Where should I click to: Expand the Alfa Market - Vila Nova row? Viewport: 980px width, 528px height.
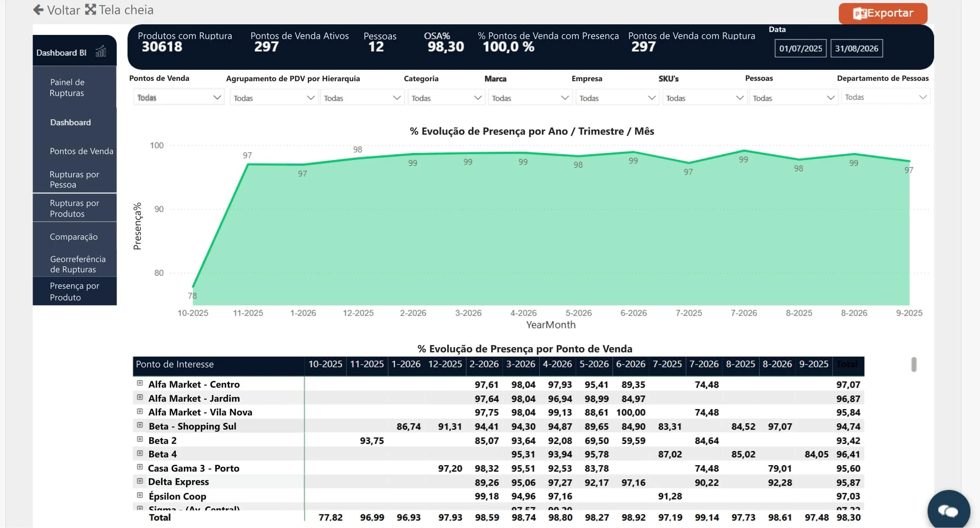(x=140, y=411)
